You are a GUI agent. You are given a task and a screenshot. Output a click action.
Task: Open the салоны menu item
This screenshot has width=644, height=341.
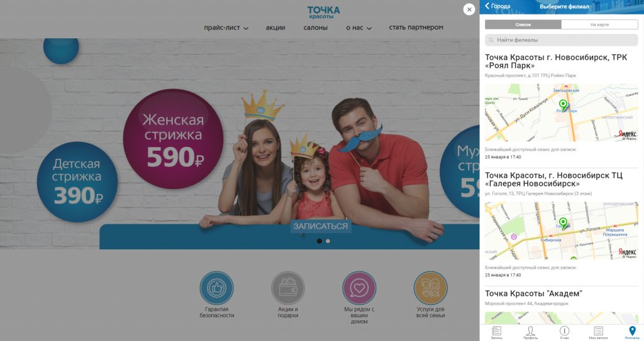tap(316, 28)
